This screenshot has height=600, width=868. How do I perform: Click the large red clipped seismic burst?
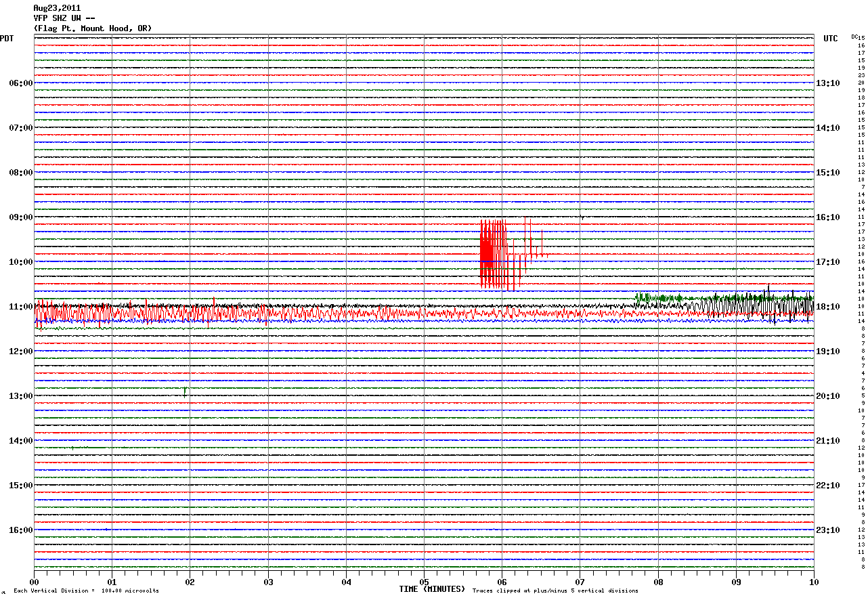coord(494,254)
